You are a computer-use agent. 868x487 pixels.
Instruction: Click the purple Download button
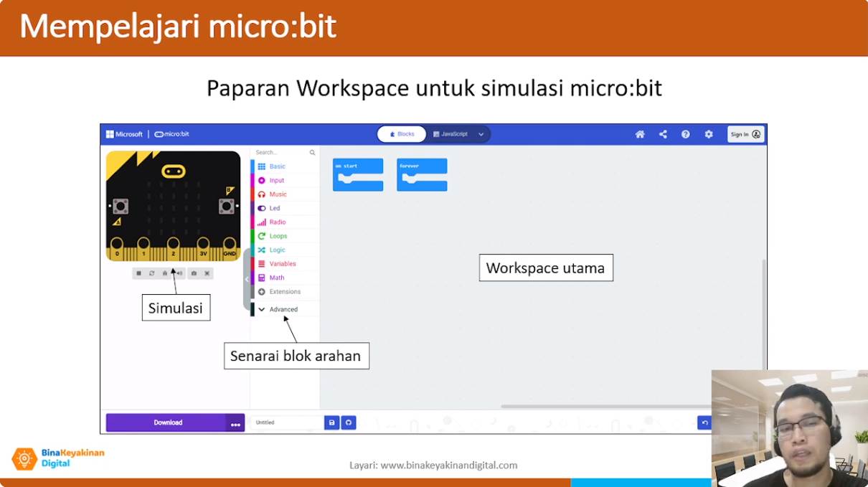point(167,423)
